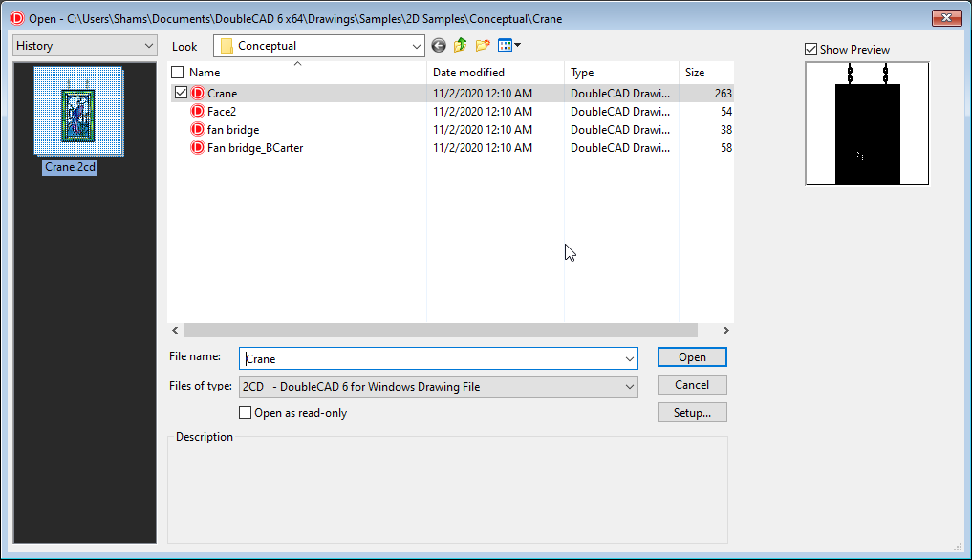This screenshot has width=972, height=560.
Task: Create a new folder icon
Action: pos(483,45)
